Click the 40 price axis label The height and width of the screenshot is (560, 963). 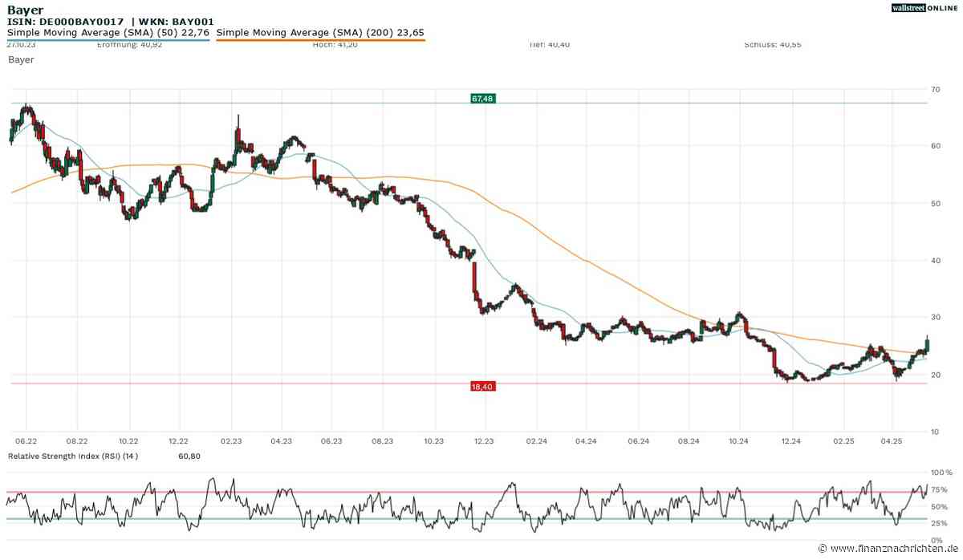(936, 261)
